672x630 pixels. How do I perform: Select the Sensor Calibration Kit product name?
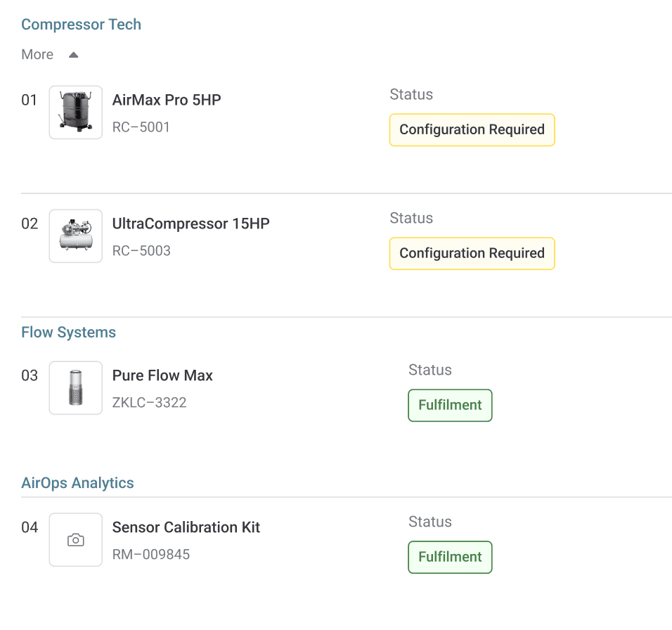point(186,527)
